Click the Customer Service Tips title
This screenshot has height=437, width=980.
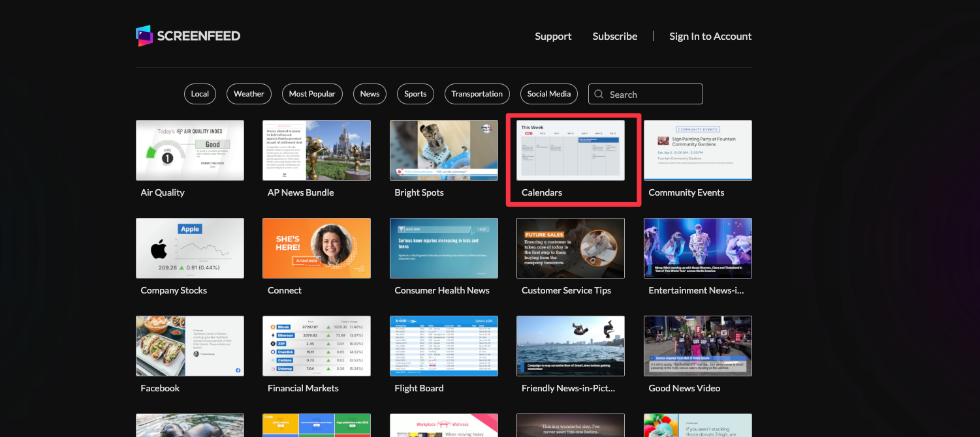tap(566, 290)
